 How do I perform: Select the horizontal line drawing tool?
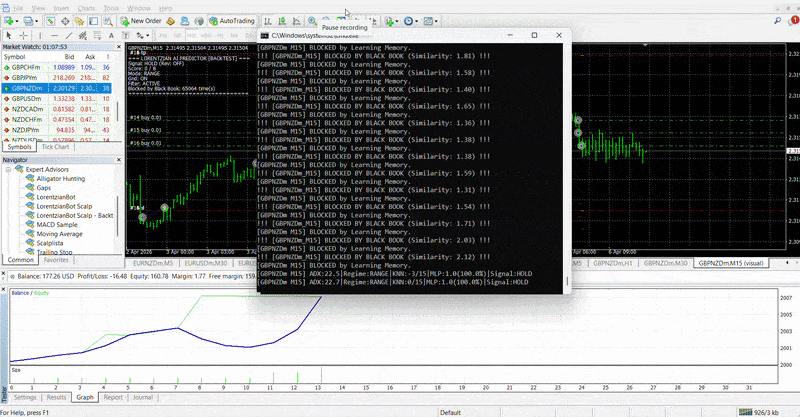pos(54,35)
